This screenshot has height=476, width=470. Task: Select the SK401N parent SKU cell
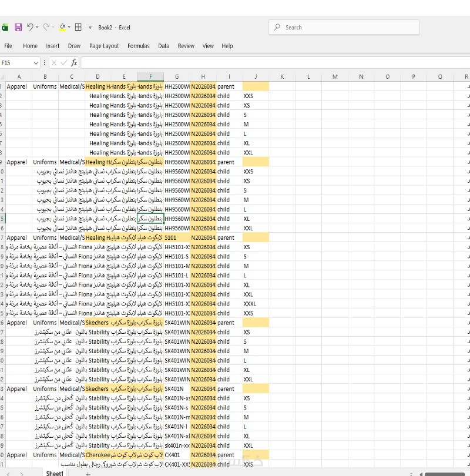point(177,389)
